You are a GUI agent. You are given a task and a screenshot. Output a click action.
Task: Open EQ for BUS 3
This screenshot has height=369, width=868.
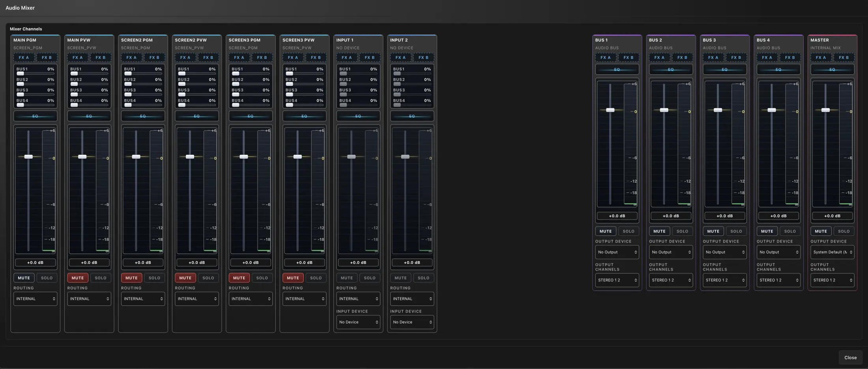tap(725, 70)
